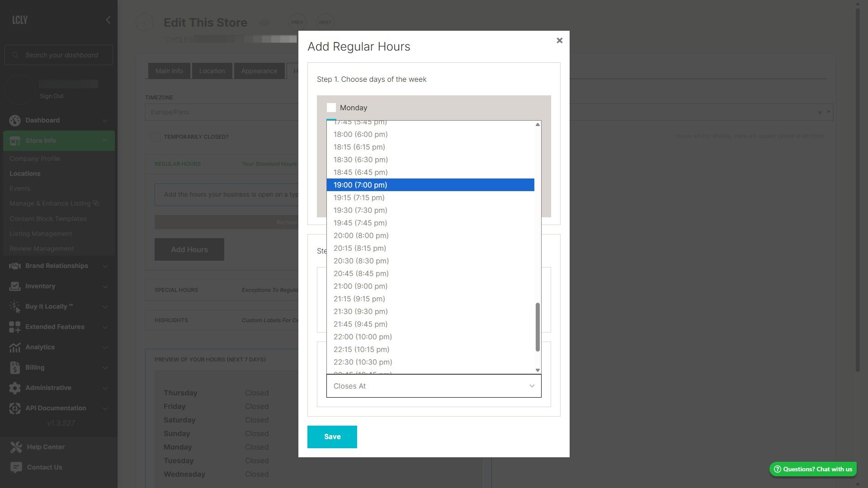Click the time list scrollbar thumb

[538, 327]
